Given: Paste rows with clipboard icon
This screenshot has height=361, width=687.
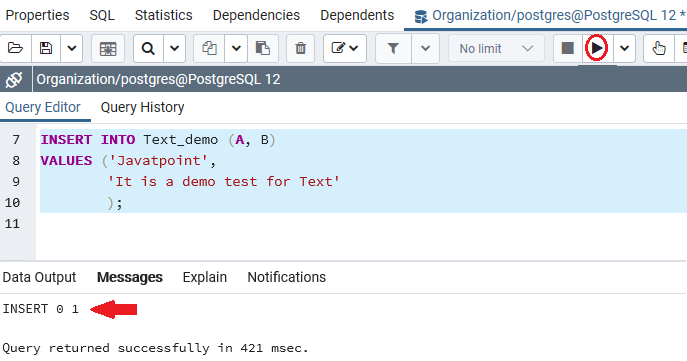Looking at the screenshot, I should point(263,48).
